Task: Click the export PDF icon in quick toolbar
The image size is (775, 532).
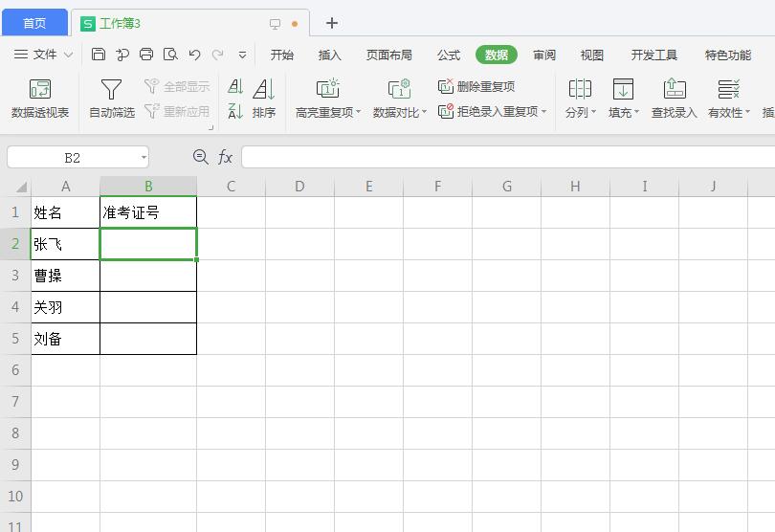Action: coord(122,55)
